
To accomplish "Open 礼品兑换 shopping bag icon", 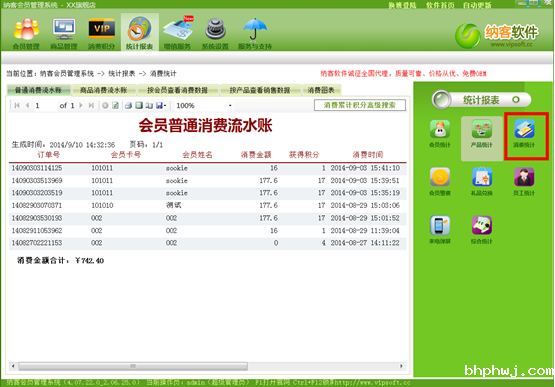I will [482, 182].
